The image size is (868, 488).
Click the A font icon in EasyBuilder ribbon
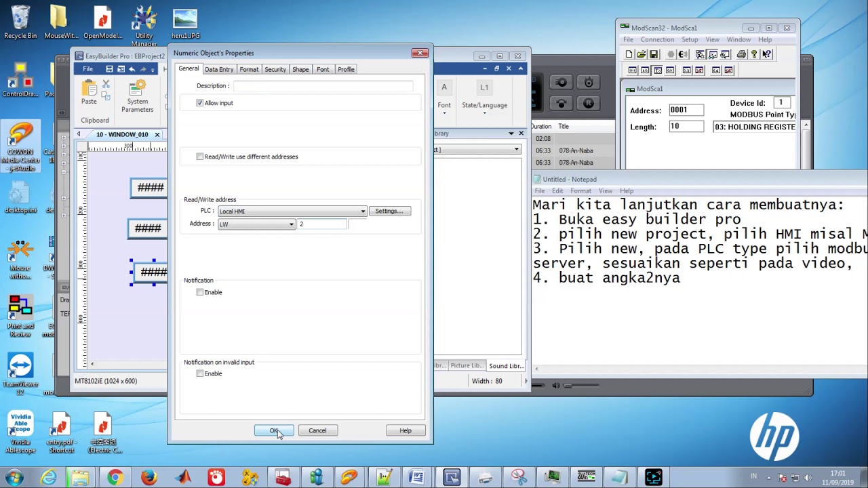(444, 87)
